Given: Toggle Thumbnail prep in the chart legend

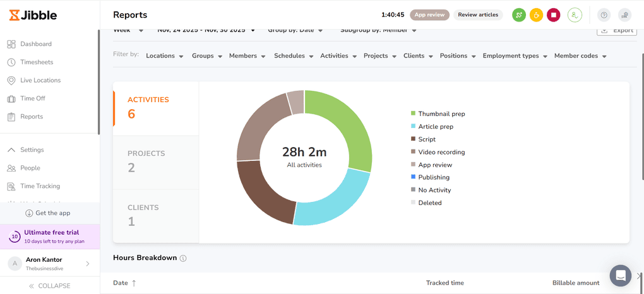Looking at the screenshot, I should (441, 114).
